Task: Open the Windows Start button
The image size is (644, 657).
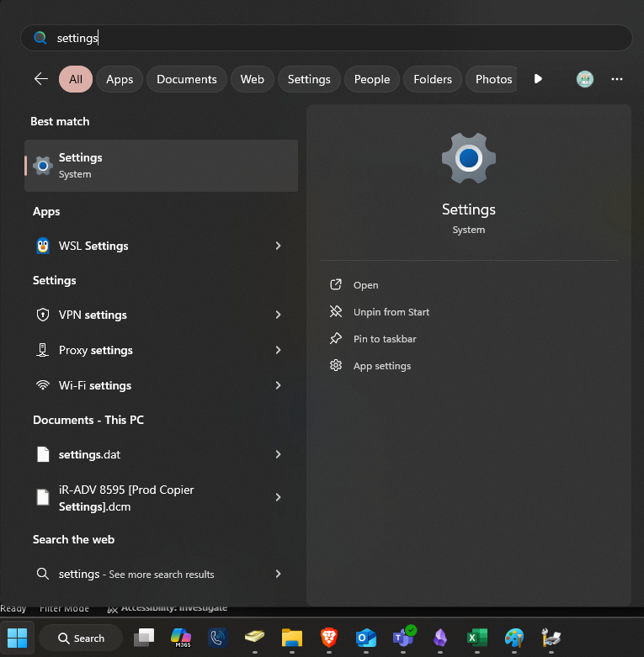Action: 17,638
